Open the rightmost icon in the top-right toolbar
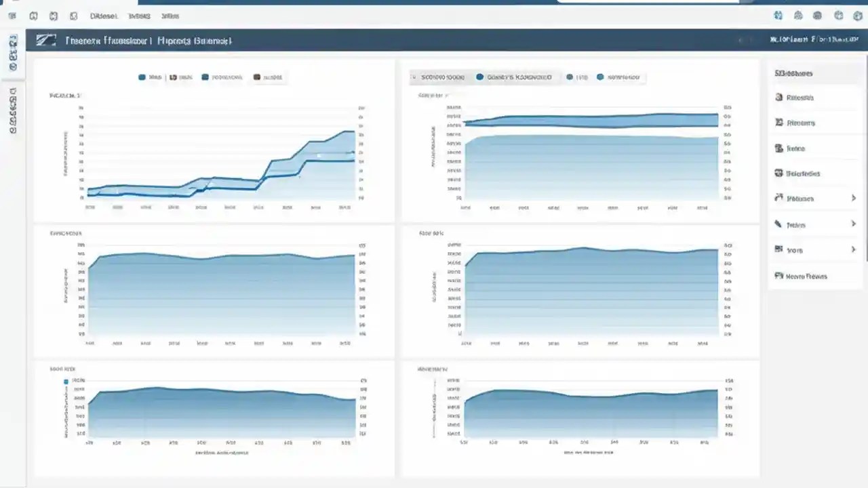Image resolution: width=868 pixels, height=488 pixels. tap(857, 16)
